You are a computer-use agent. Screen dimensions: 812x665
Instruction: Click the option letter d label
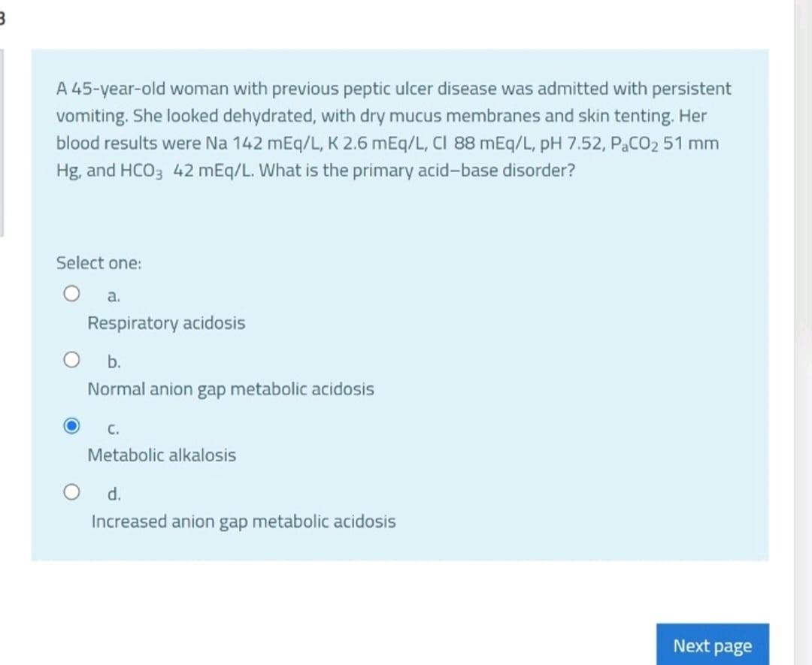point(114,494)
